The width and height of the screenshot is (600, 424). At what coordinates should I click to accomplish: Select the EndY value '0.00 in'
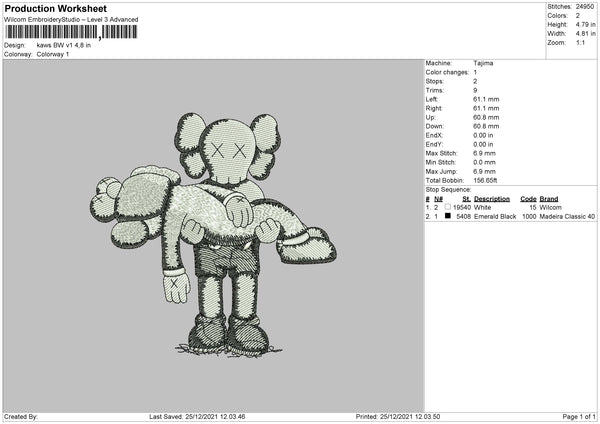tap(483, 144)
